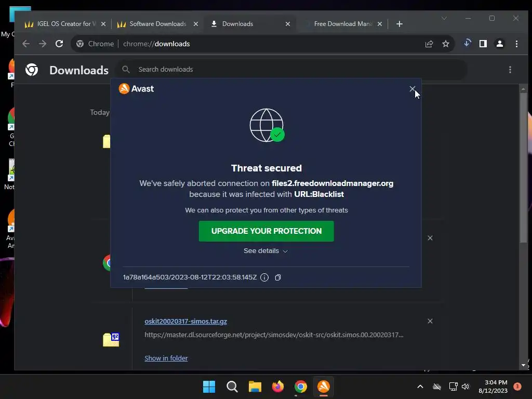
Task: Open oskit20020317-simos.tar.gz file link
Action: click(x=185, y=321)
